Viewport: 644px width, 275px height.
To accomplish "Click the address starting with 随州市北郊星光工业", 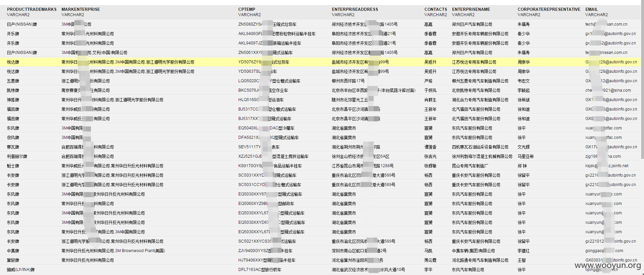I will [352, 100].
